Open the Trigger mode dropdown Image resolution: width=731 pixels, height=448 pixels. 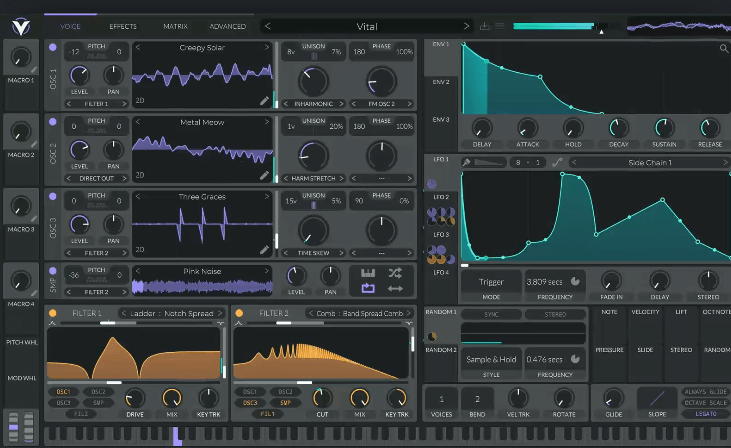click(x=491, y=283)
